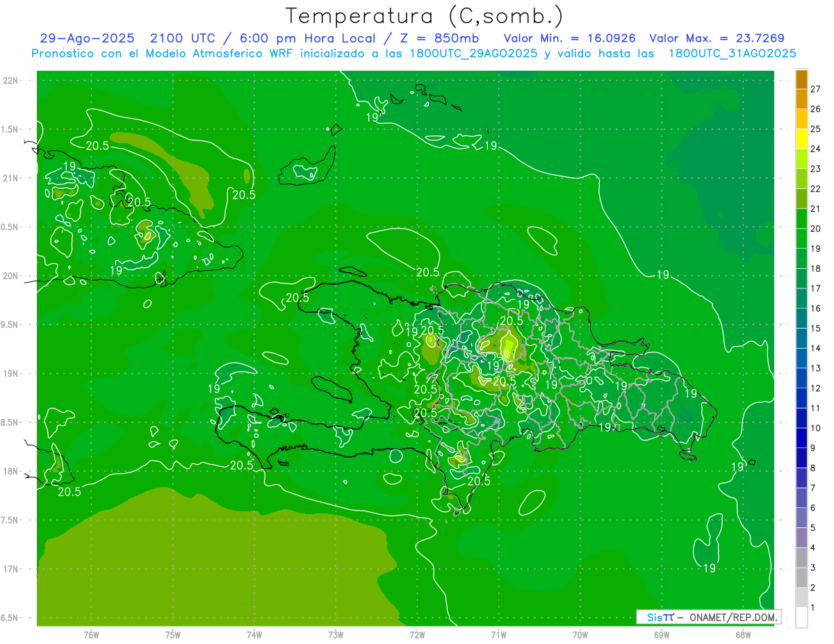
Task: Click the "14" label on the color scale
Action: (x=816, y=348)
